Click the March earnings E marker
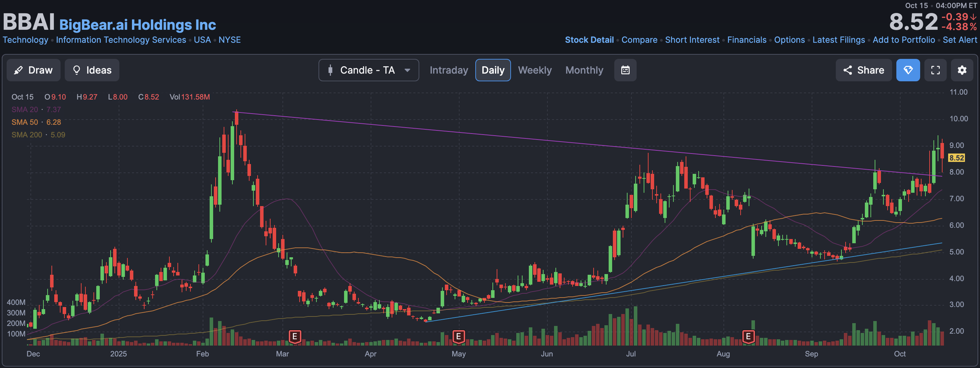The height and width of the screenshot is (368, 980). (x=295, y=336)
